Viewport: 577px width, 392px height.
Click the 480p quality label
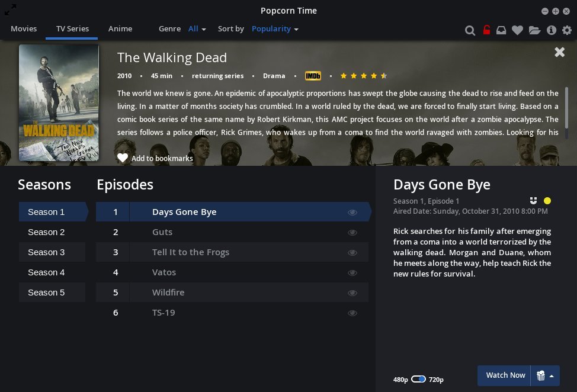pos(400,380)
